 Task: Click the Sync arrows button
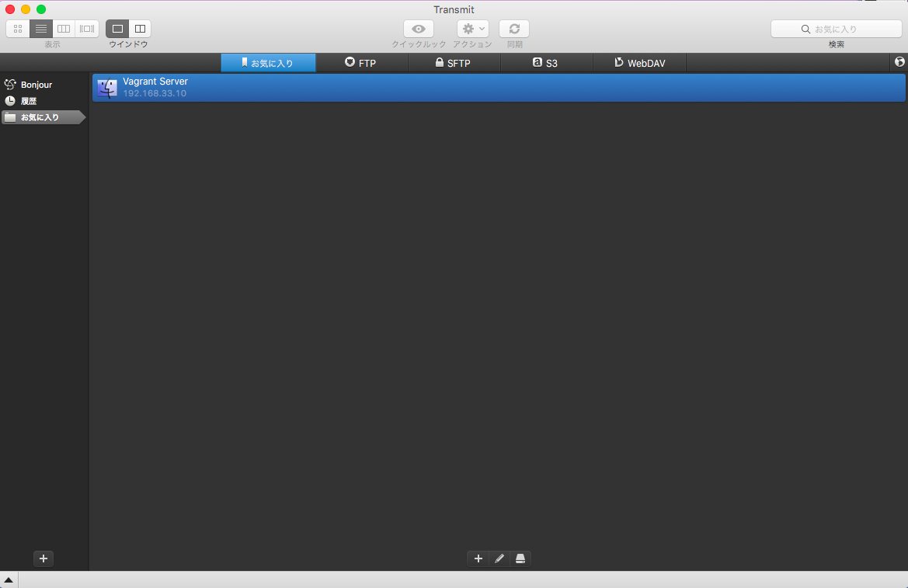(514, 29)
